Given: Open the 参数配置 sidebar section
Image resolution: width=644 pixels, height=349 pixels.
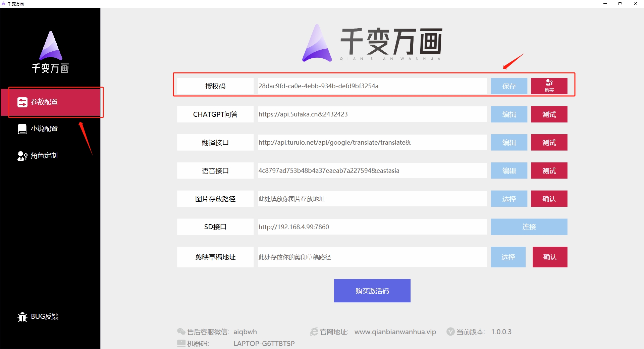Looking at the screenshot, I should coord(50,102).
